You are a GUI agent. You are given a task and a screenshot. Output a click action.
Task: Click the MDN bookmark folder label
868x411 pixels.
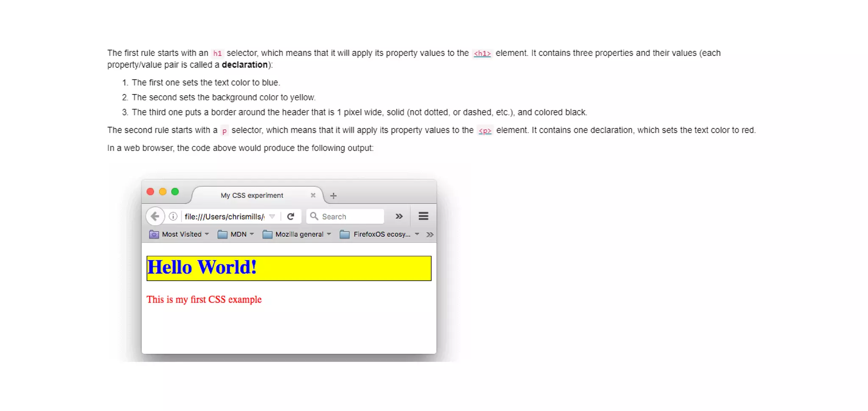pos(239,234)
